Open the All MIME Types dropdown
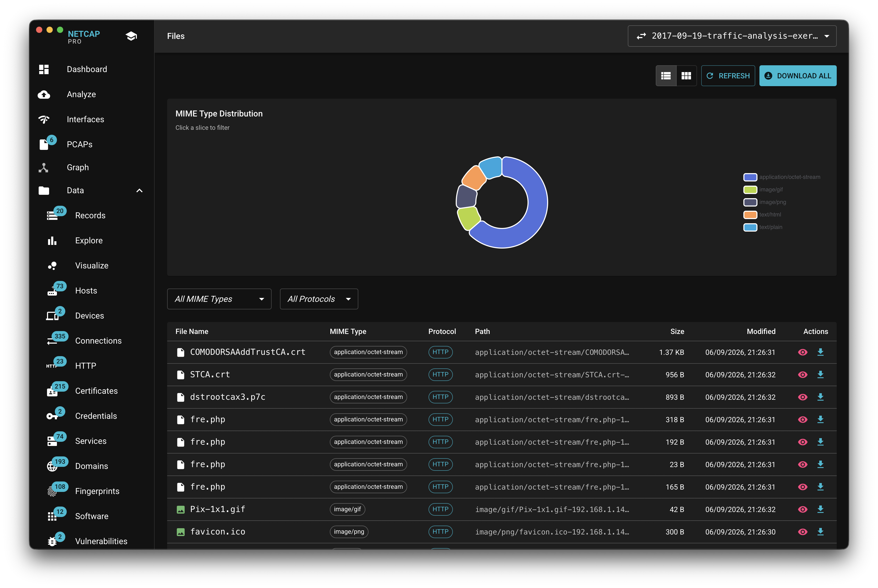 (x=219, y=299)
